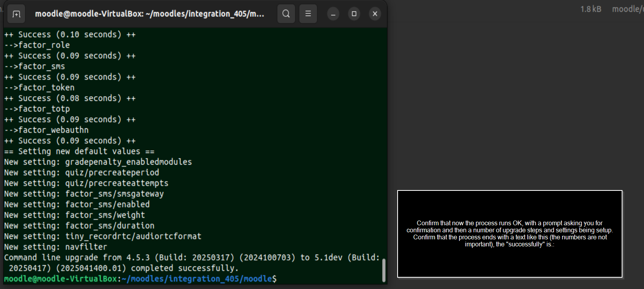Minimize the terminal window
Viewport: 644px width, 289px height.
(x=333, y=14)
